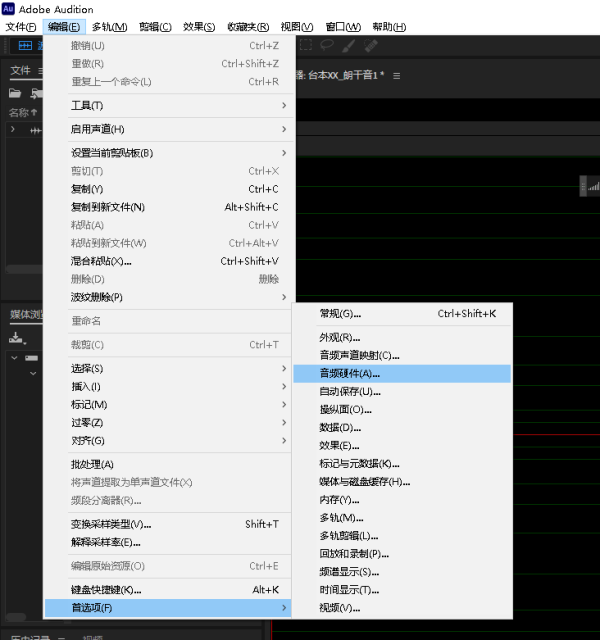Viewport: 600px width, 640px height.
Task: Click 复制到新文件(N) menu entry
Action: tap(108, 207)
